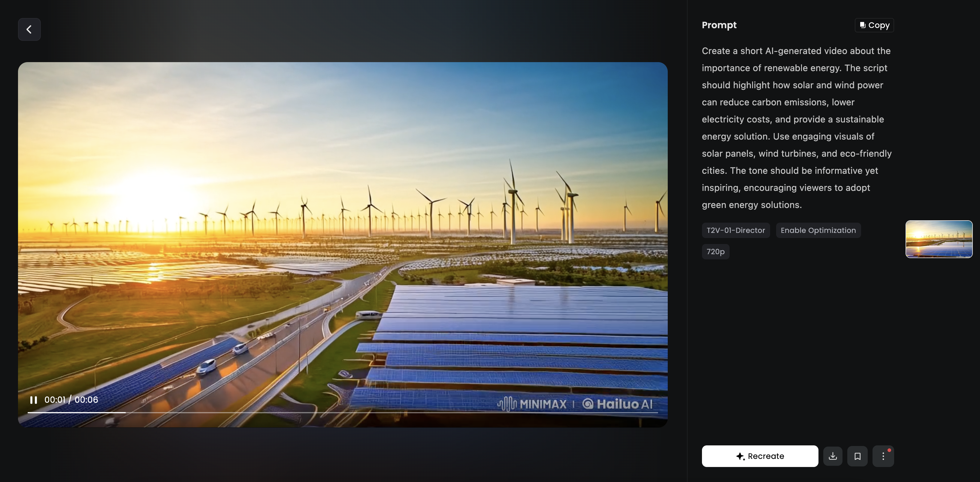This screenshot has width=980, height=482.
Task: Go back using the left arrow button
Action: (x=29, y=29)
